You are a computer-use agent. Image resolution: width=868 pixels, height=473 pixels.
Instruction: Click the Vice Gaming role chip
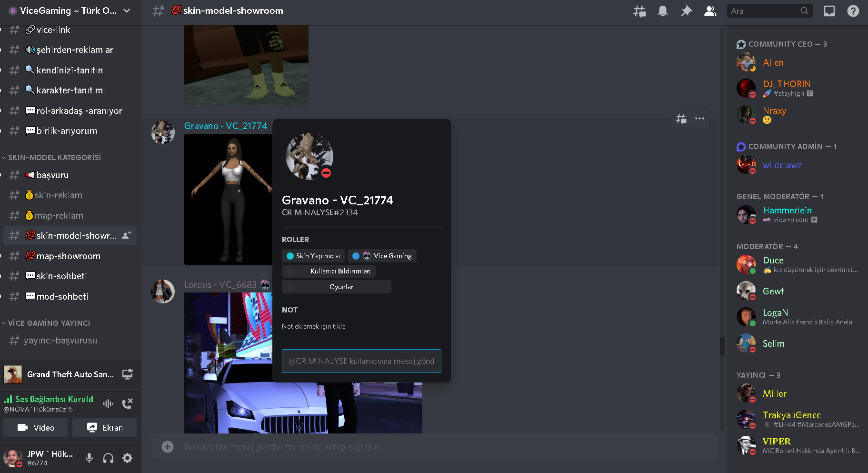[382, 256]
